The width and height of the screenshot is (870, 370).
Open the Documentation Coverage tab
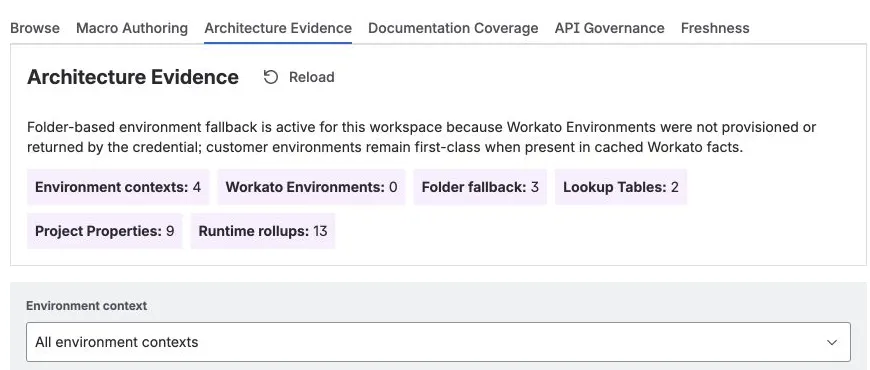[x=453, y=28]
